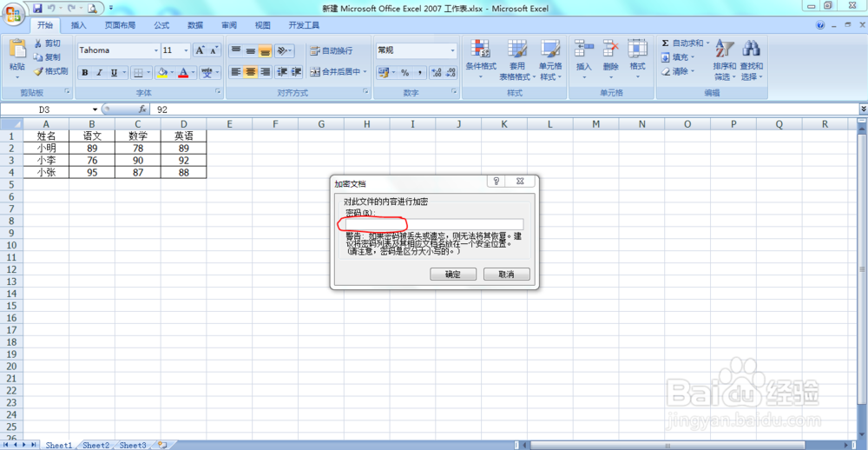The height and width of the screenshot is (450, 868).
Task: Apply the percent style
Action: pyautogui.click(x=405, y=72)
